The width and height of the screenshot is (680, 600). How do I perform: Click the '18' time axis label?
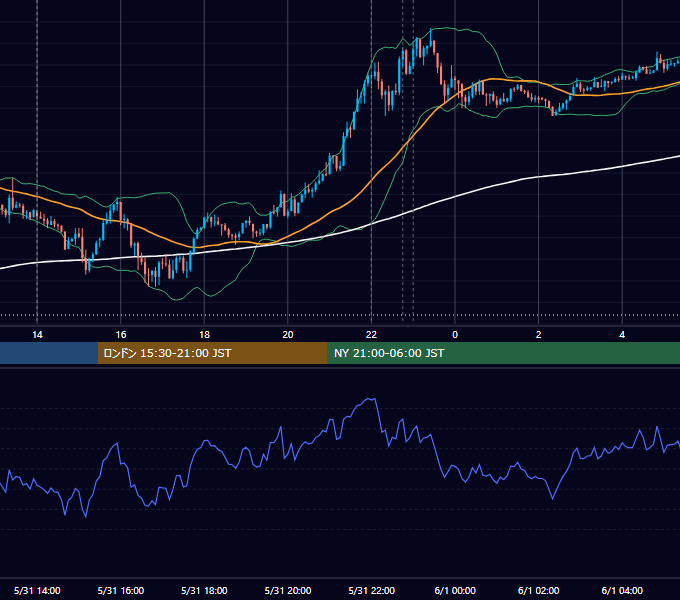coord(204,335)
